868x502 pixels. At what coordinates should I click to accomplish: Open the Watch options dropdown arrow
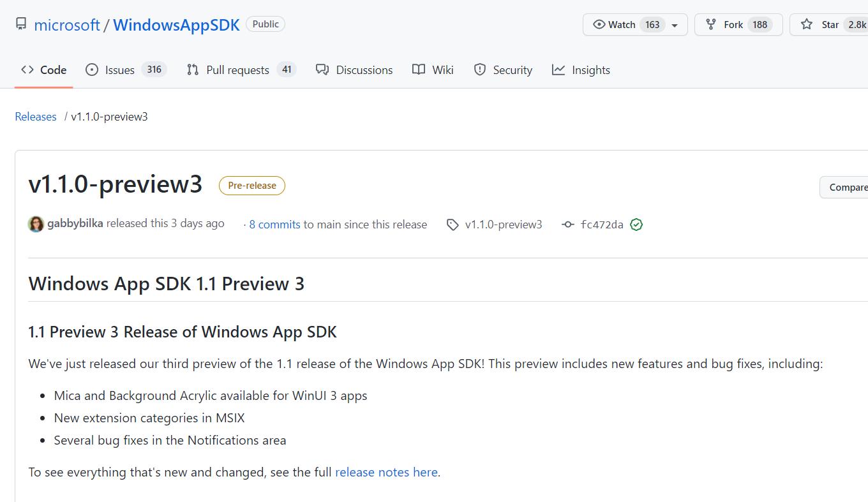tap(675, 24)
